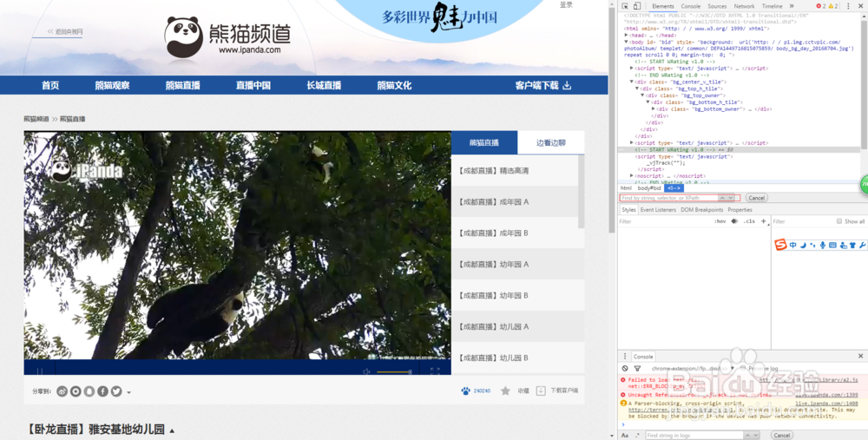Image resolution: width=868 pixels, height=440 pixels.
Task: Expand the bg_bottom_owner div node
Action: click(x=654, y=109)
